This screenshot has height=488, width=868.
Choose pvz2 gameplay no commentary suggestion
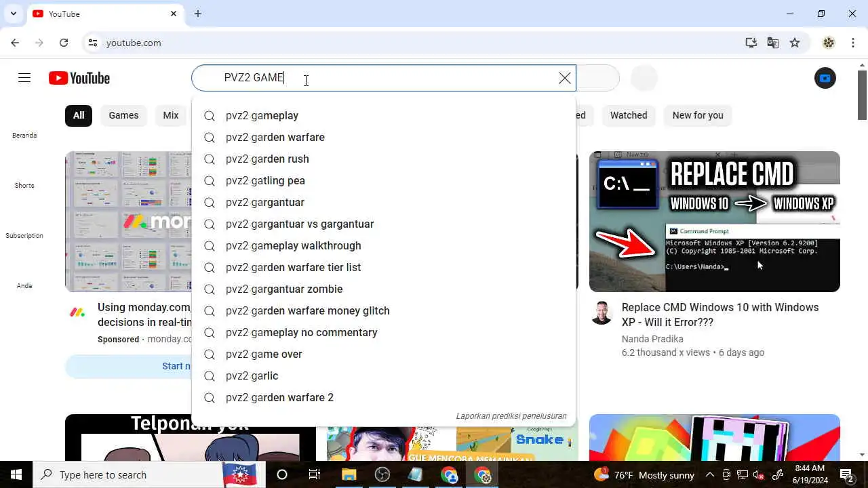[384, 332]
